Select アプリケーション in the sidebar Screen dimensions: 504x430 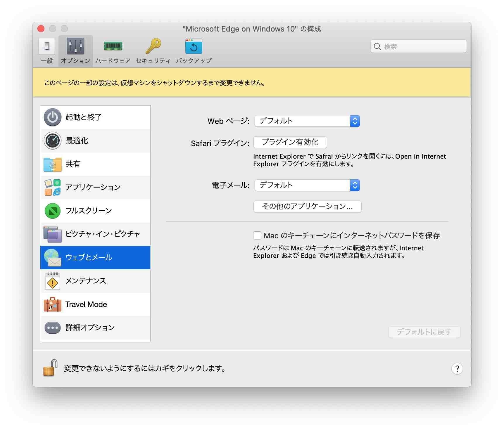95,187
